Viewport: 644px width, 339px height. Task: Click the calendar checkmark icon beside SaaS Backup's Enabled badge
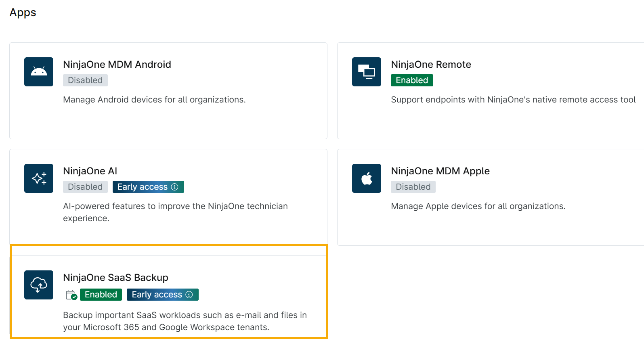tap(71, 295)
